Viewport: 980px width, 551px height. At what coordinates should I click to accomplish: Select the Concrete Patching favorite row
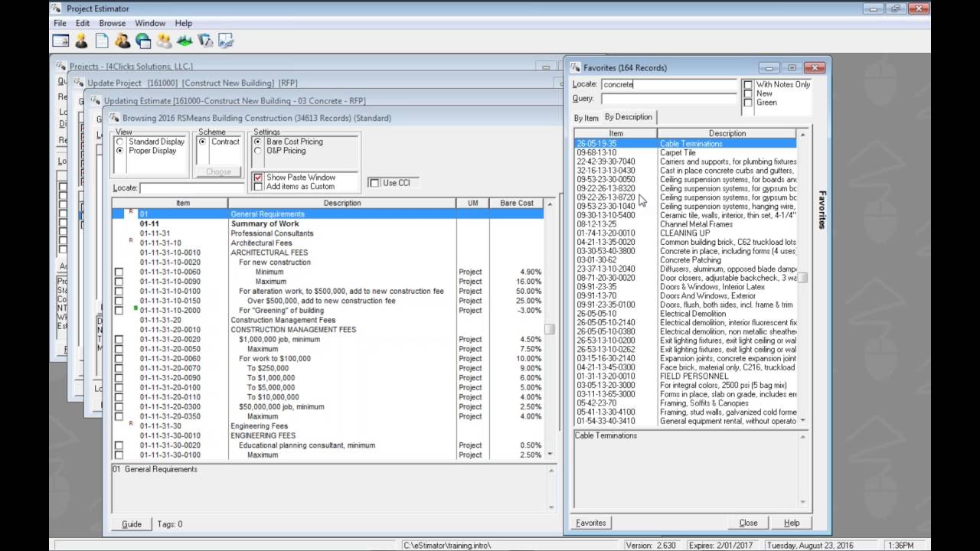click(x=685, y=259)
